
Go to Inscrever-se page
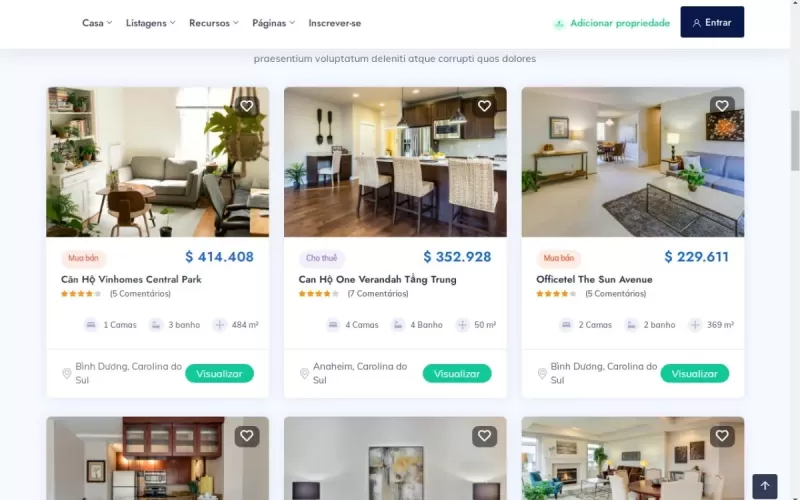click(335, 23)
